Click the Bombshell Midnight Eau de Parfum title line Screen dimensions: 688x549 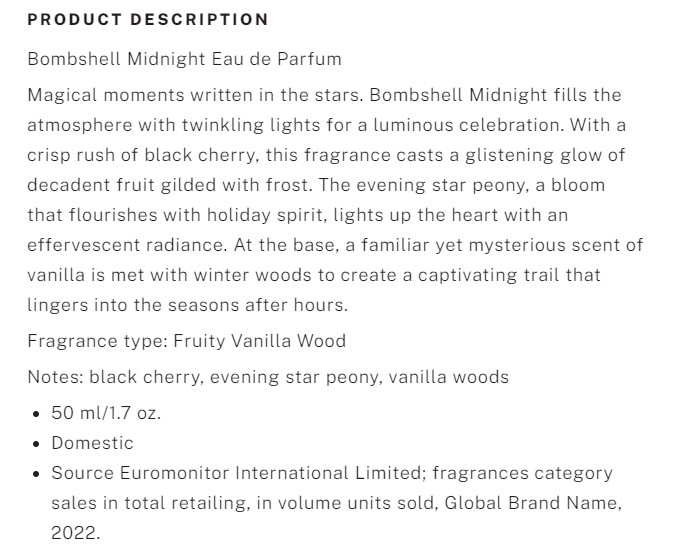[184, 59]
